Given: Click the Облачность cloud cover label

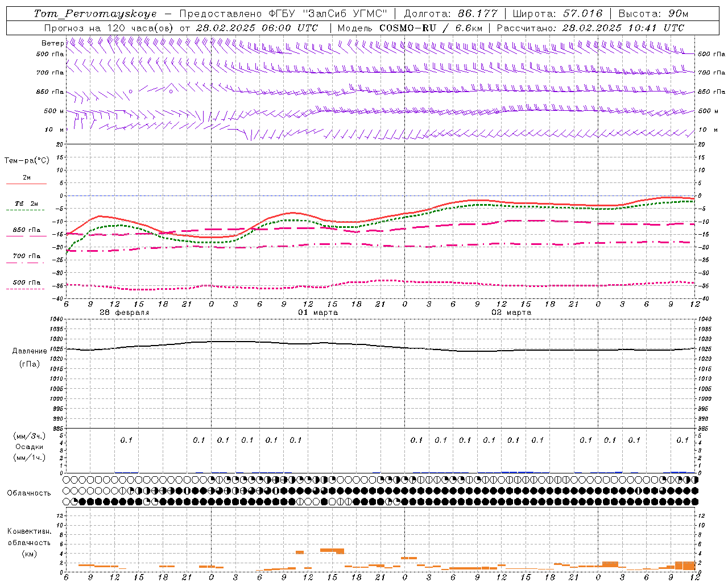Looking at the screenshot, I should [29, 493].
